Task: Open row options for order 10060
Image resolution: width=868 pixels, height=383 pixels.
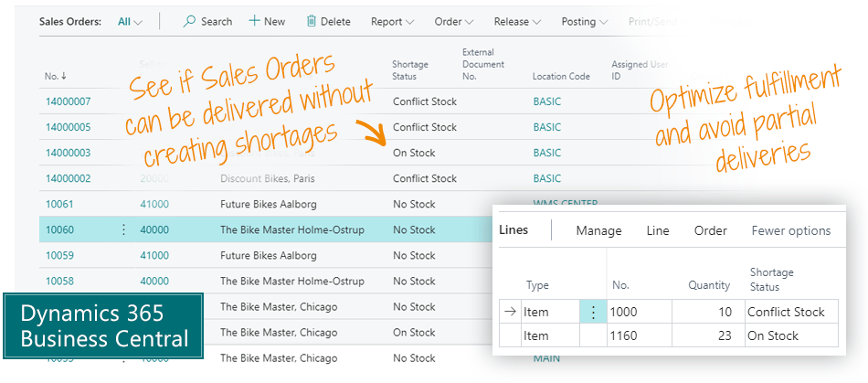Action: click(123, 229)
